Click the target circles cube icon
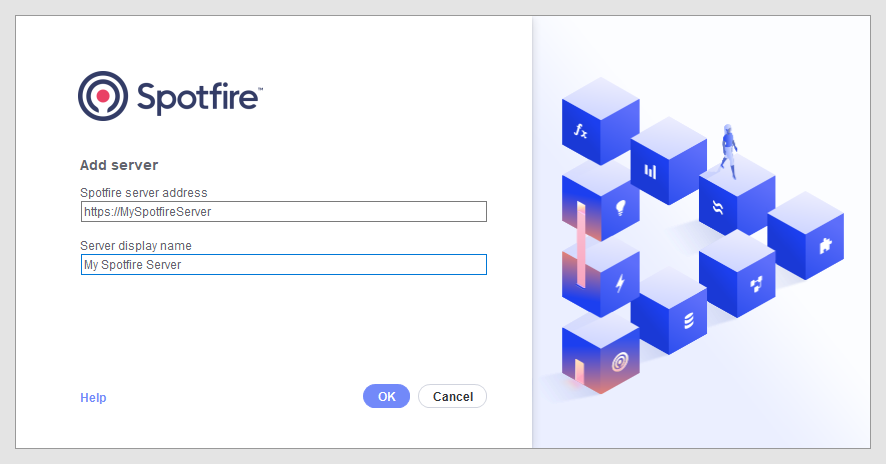886x464 pixels. (620, 359)
